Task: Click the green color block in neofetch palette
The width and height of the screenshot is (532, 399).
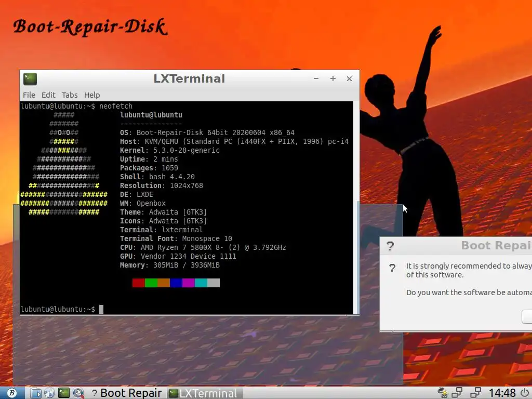Action: click(151, 283)
